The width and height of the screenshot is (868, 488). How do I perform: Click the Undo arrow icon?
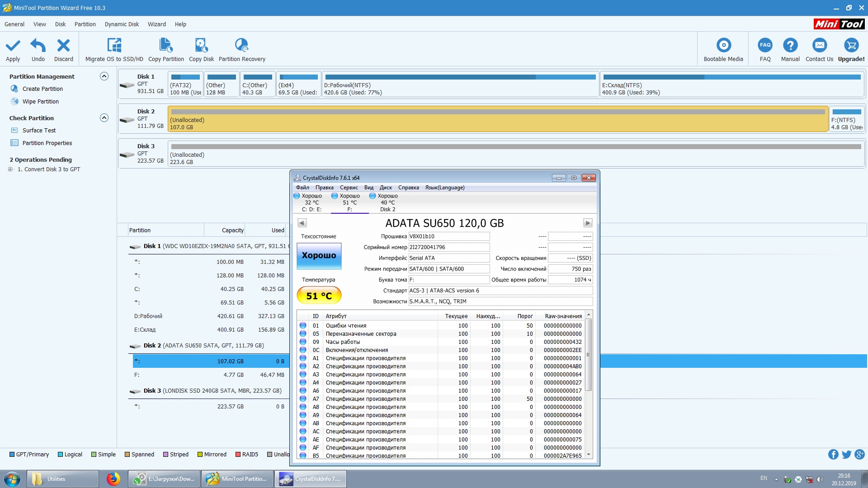(38, 46)
